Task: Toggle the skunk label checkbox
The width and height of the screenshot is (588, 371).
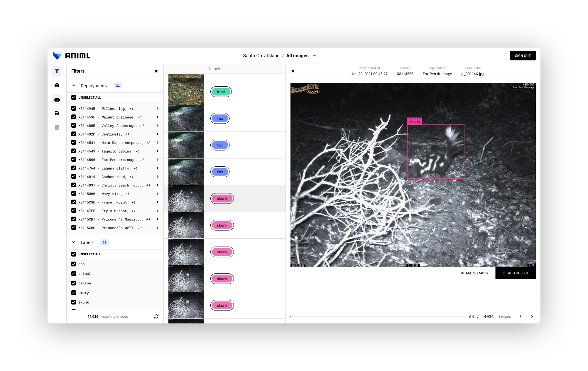Action: [74, 302]
